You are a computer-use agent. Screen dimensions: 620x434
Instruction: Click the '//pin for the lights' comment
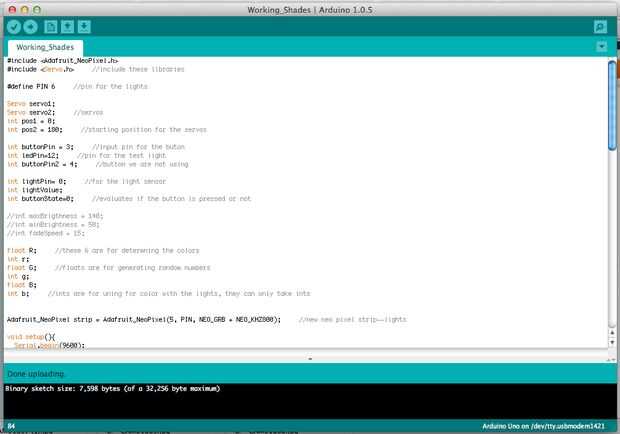coord(110,87)
